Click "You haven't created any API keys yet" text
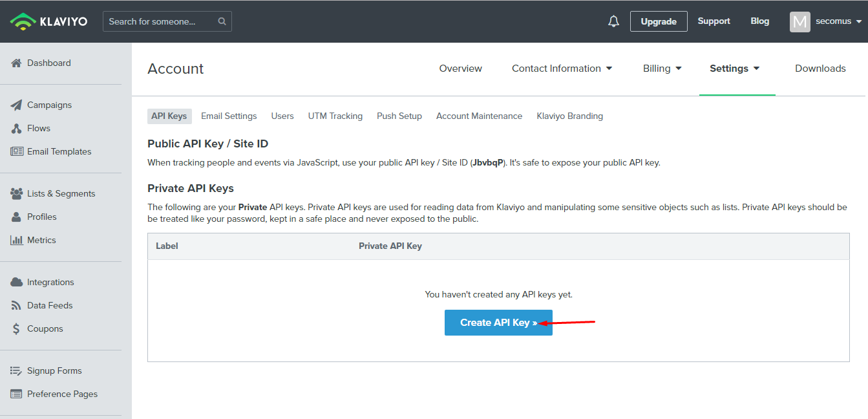The width and height of the screenshot is (868, 419). point(498,294)
